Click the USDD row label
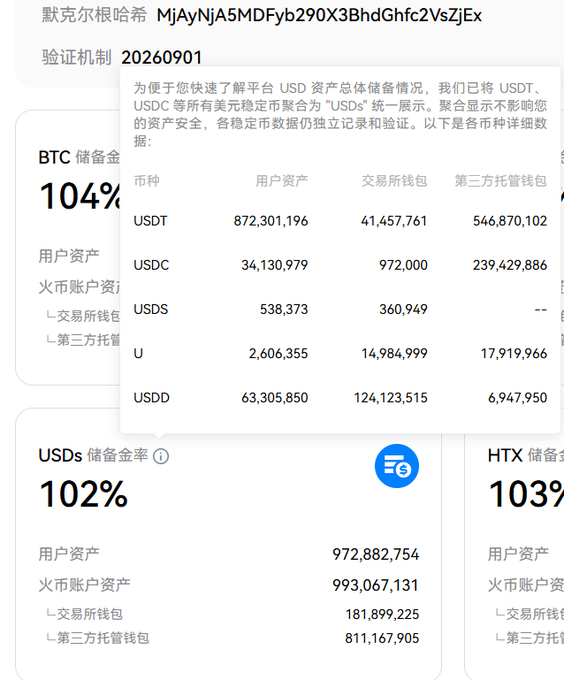The height and width of the screenshot is (680, 564). (151, 398)
